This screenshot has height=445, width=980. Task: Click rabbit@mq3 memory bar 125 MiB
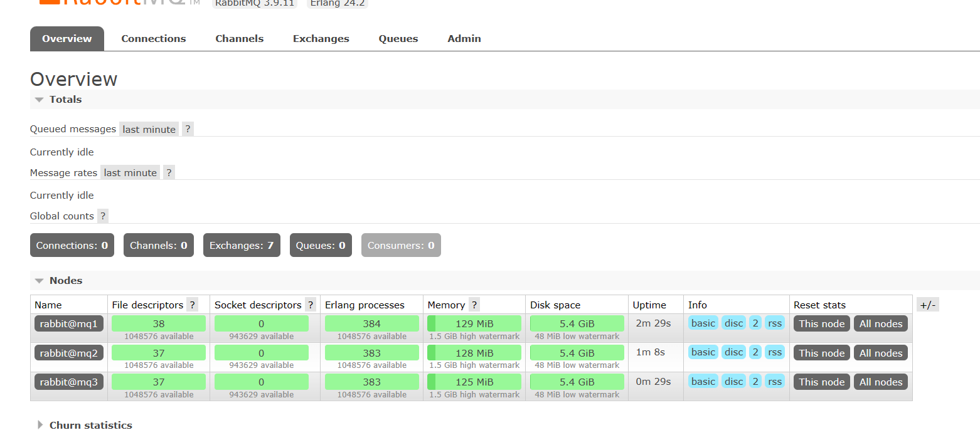point(474,382)
